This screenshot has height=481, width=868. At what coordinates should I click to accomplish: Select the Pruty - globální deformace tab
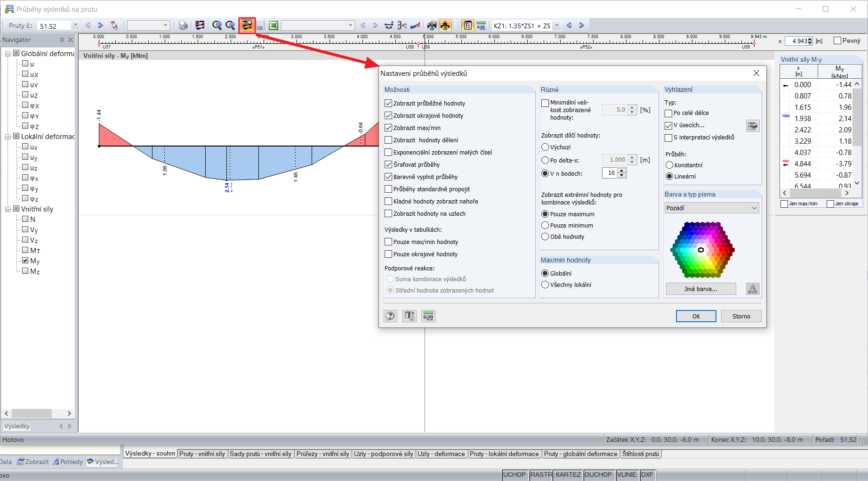click(x=580, y=454)
